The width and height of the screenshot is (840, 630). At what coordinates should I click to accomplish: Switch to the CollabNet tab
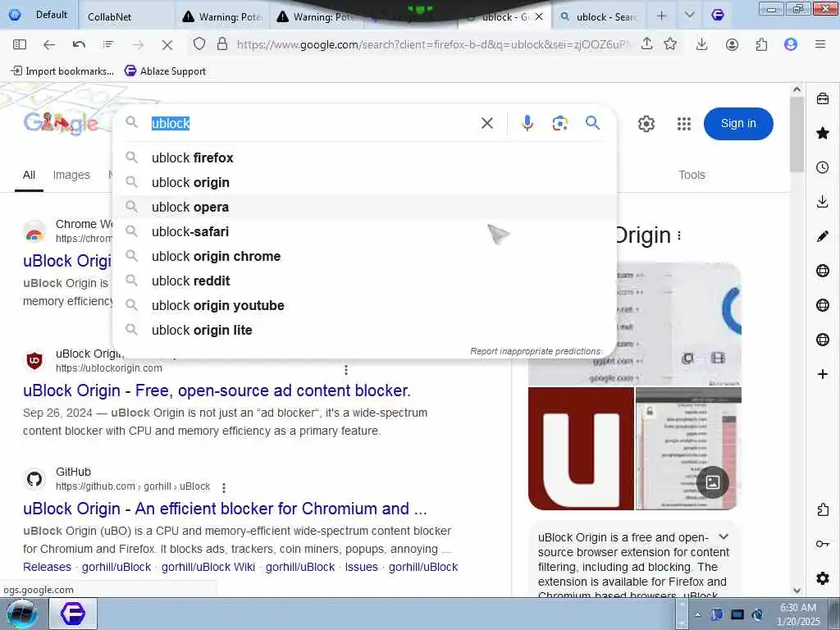[x=126, y=16]
